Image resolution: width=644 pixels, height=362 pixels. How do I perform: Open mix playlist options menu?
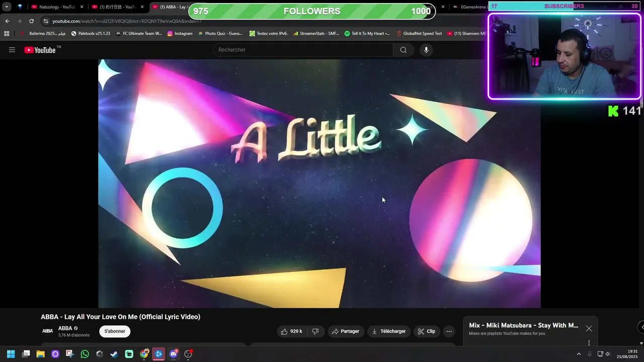[x=589, y=343]
